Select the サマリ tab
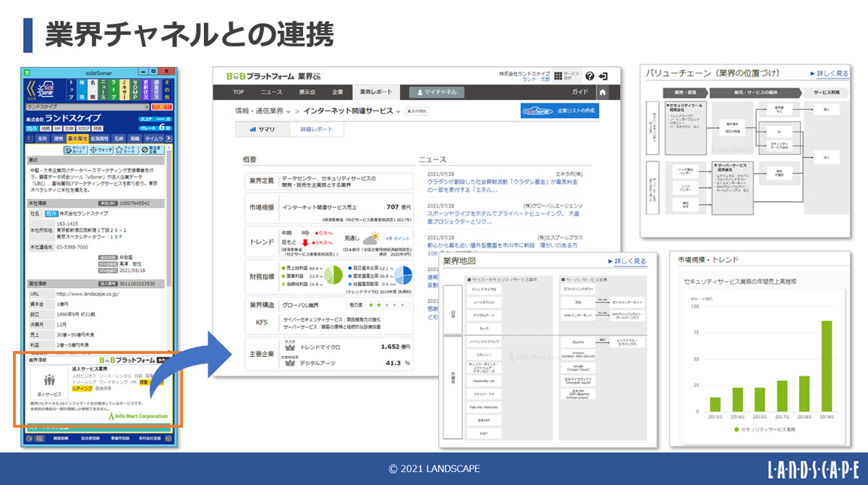The height and width of the screenshot is (485, 868). tap(262, 130)
